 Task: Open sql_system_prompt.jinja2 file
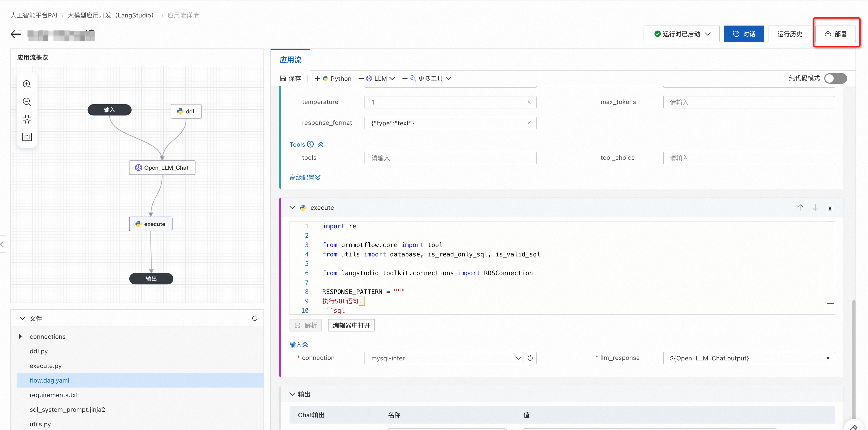(x=67, y=409)
